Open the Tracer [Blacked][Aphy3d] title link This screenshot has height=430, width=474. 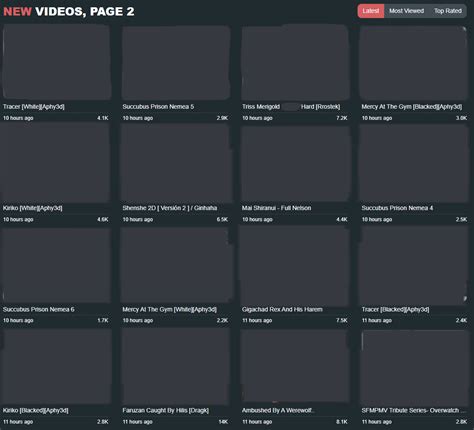(395, 309)
